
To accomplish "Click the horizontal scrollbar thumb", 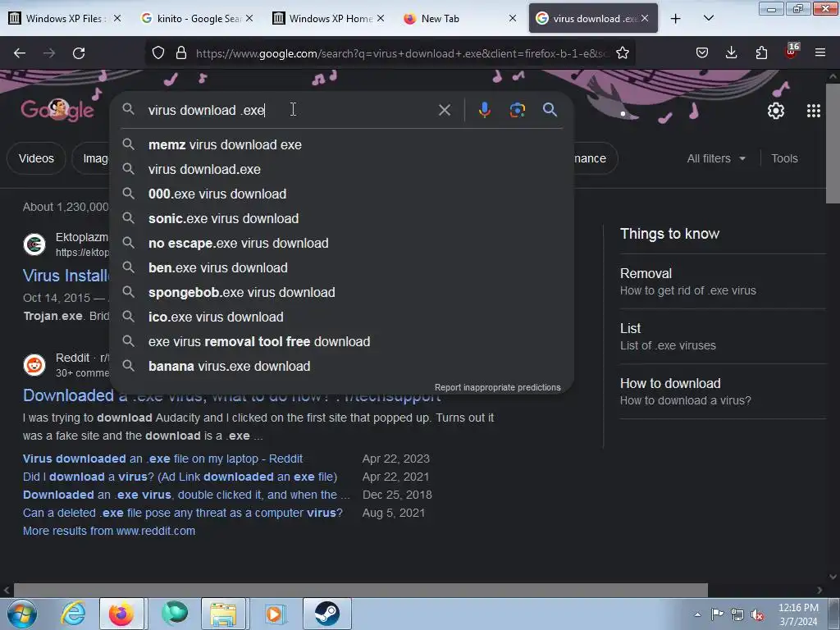I will 360,590.
